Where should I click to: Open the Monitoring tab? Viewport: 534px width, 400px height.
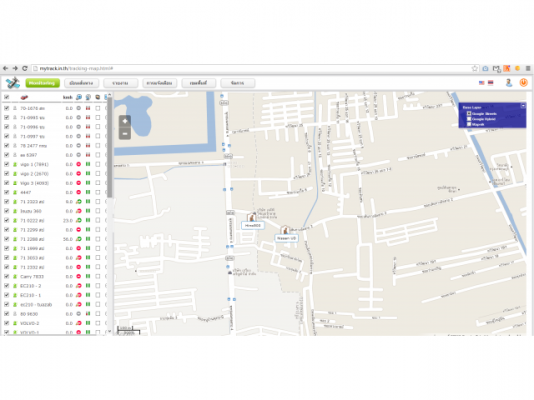pyautogui.click(x=43, y=83)
